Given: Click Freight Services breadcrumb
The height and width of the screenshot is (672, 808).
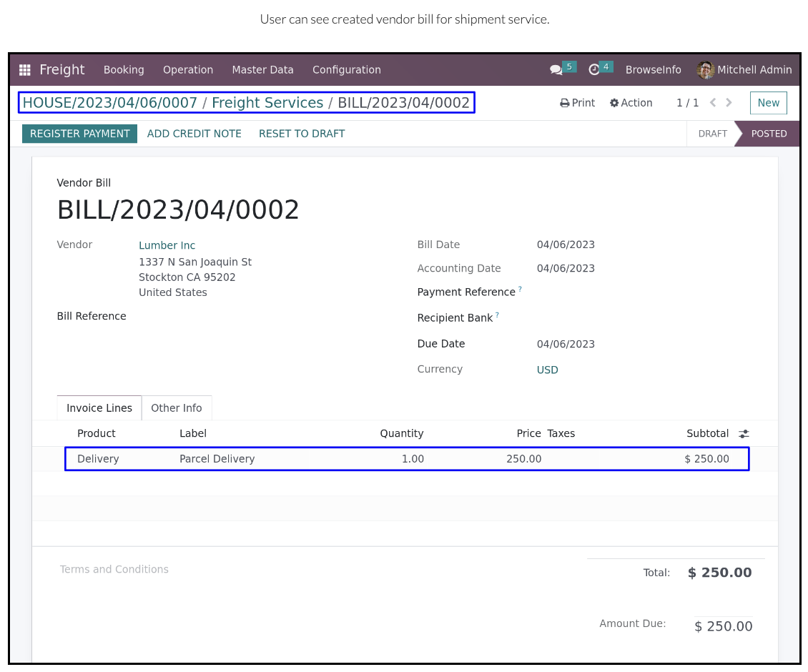Looking at the screenshot, I should [267, 102].
